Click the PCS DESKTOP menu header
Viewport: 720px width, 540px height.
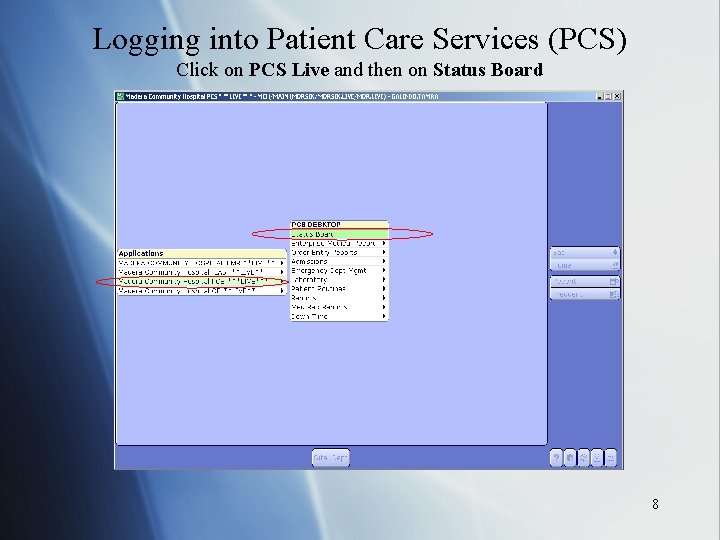[339, 225]
